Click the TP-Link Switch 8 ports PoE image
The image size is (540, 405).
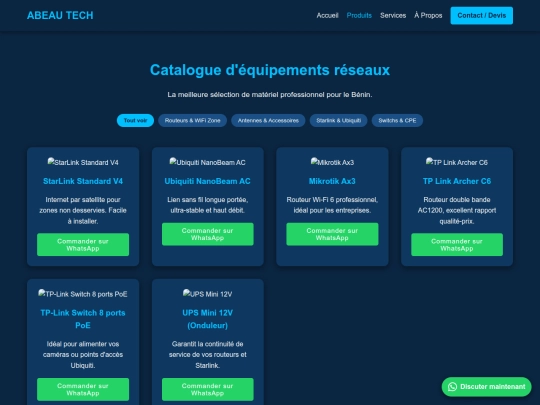pos(83,294)
